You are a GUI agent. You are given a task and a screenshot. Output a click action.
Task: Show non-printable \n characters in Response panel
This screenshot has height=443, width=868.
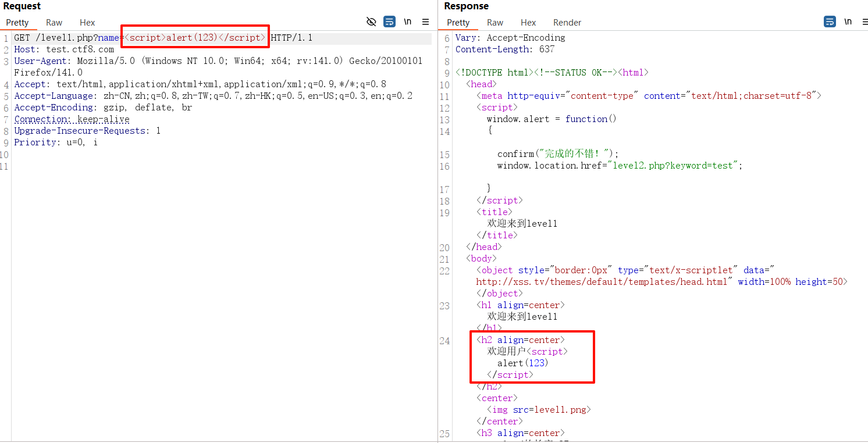click(848, 22)
